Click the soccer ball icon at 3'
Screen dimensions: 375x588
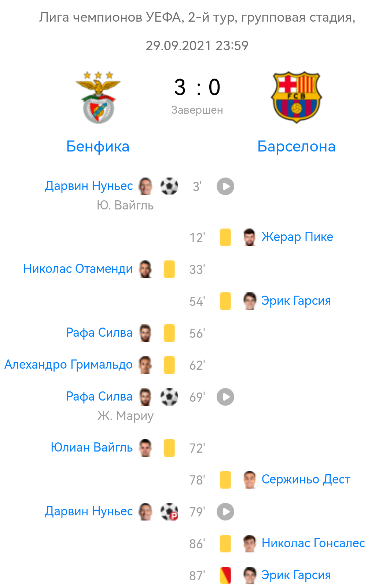click(x=169, y=186)
